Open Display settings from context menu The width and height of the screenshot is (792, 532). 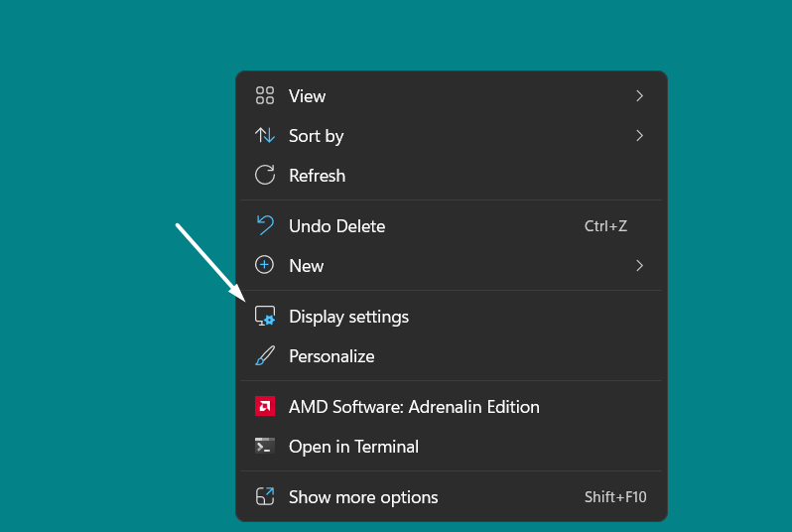348,317
